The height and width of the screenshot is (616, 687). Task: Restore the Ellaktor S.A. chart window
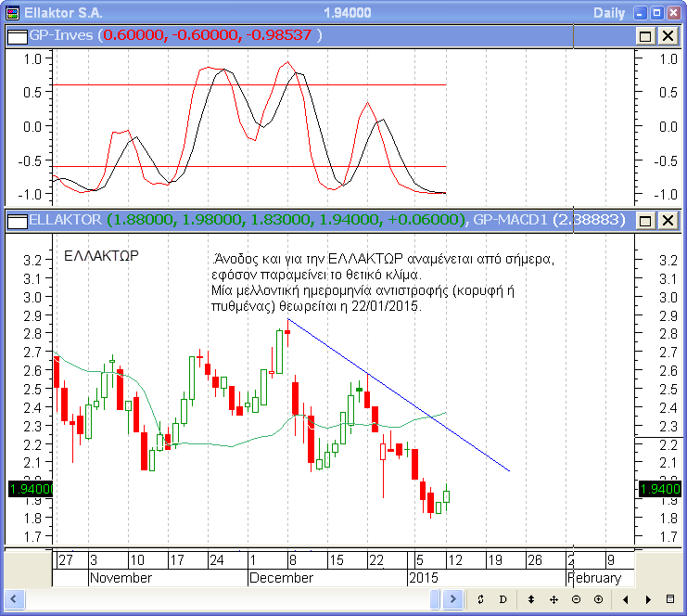tap(656, 13)
